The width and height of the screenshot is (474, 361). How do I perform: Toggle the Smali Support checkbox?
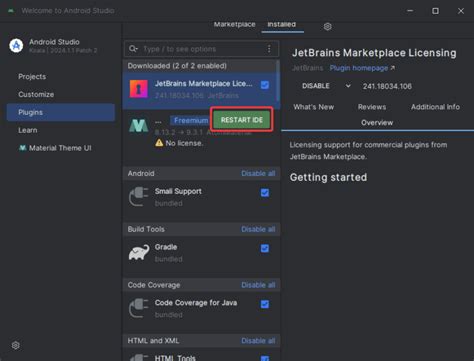tap(265, 193)
